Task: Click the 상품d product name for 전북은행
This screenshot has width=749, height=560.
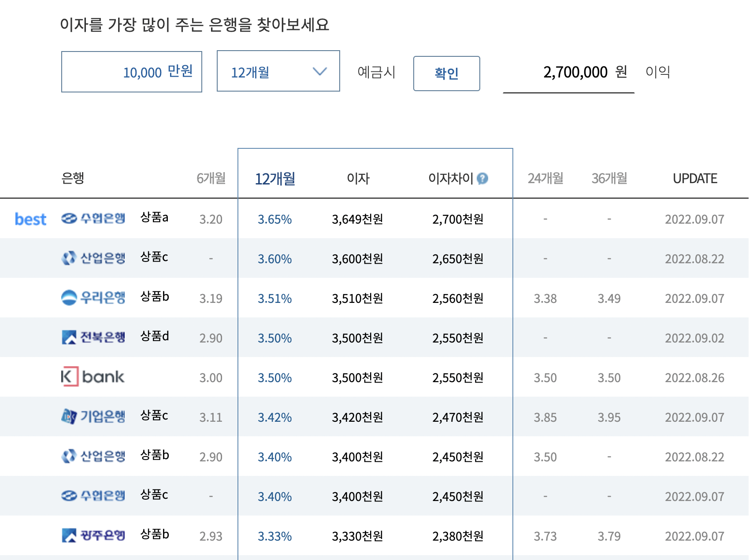Action: pos(155,336)
